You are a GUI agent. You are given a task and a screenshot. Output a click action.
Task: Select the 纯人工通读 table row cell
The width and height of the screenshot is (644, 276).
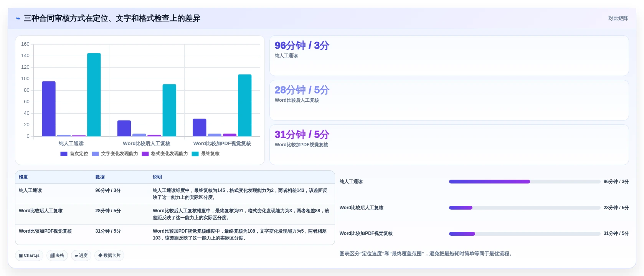tap(54, 194)
